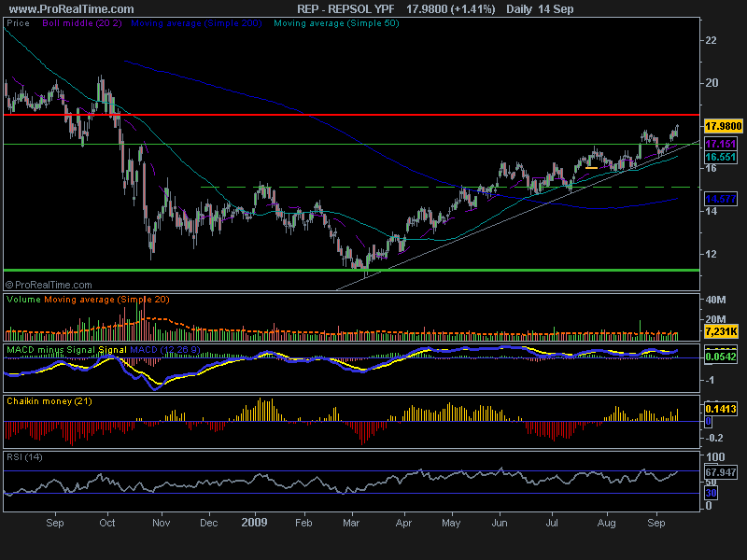The height and width of the screenshot is (560, 747).
Task: Click the RSI (14) panel label
Action: pos(25,457)
